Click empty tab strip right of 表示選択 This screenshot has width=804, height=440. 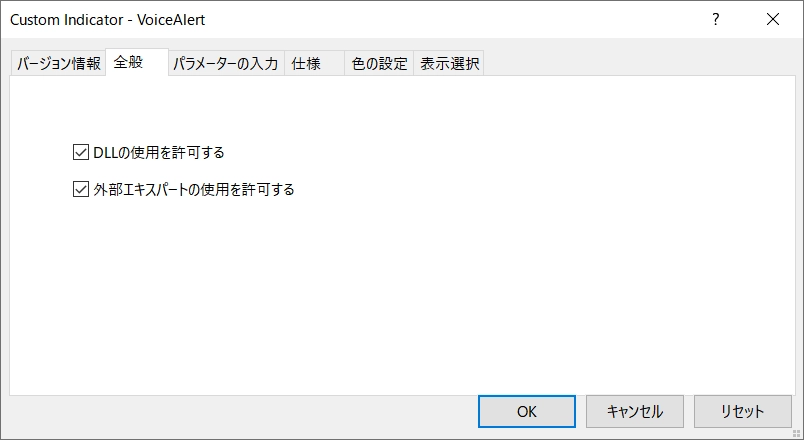tap(640, 64)
